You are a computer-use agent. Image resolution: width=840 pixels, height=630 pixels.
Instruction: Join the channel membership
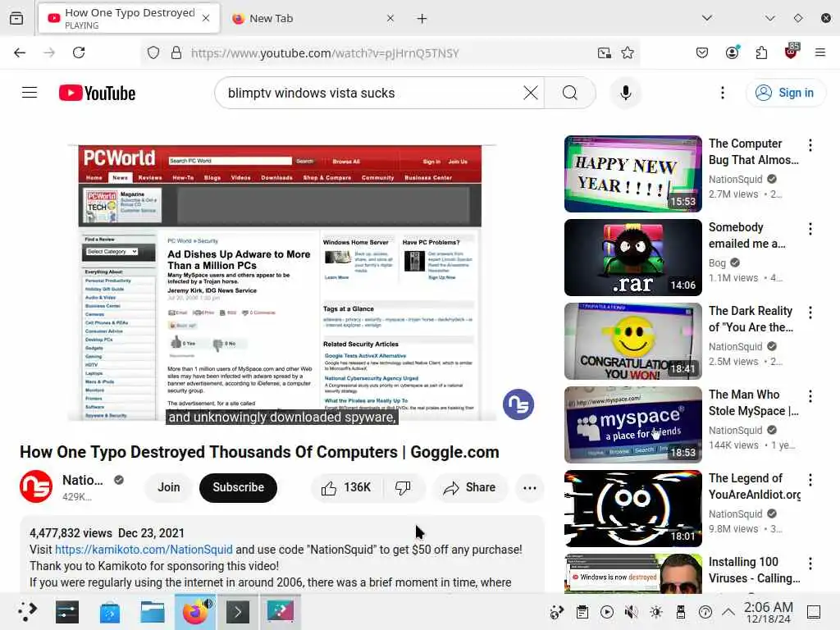pyautogui.click(x=169, y=487)
